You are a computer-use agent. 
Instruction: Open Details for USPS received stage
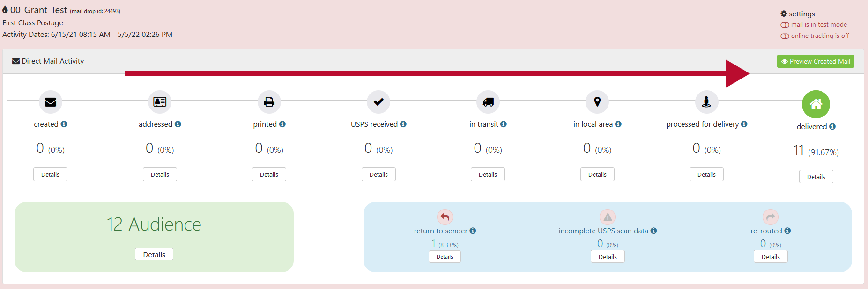(x=378, y=174)
